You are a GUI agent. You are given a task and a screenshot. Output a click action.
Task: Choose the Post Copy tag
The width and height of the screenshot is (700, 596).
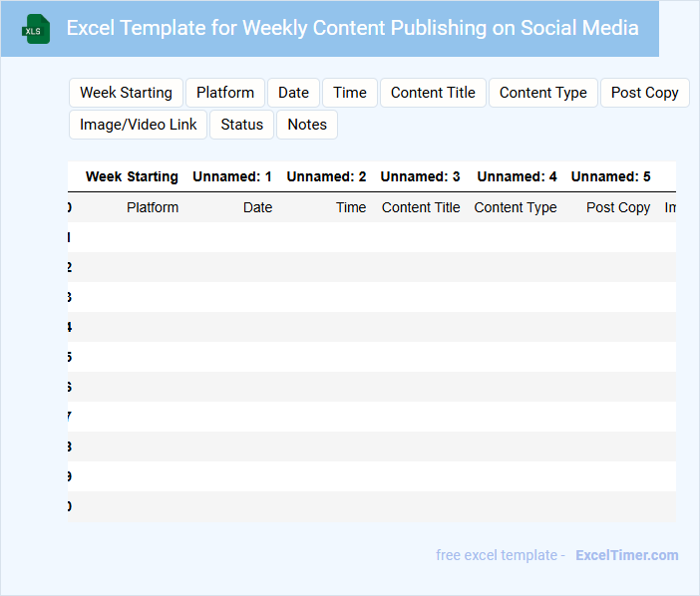[x=644, y=93]
